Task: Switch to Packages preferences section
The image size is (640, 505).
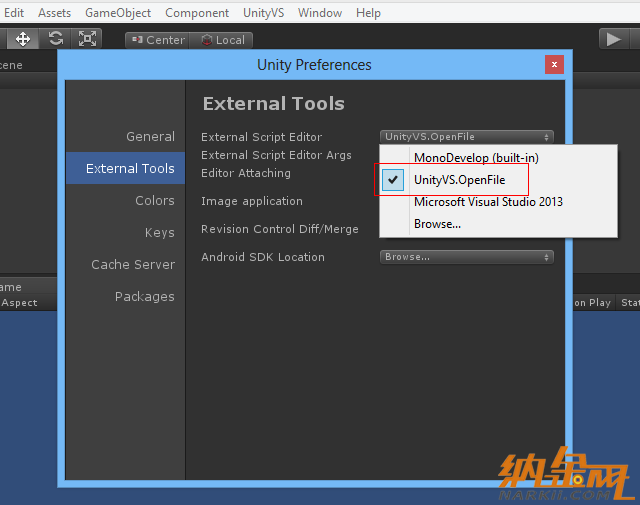Action: tap(126, 296)
